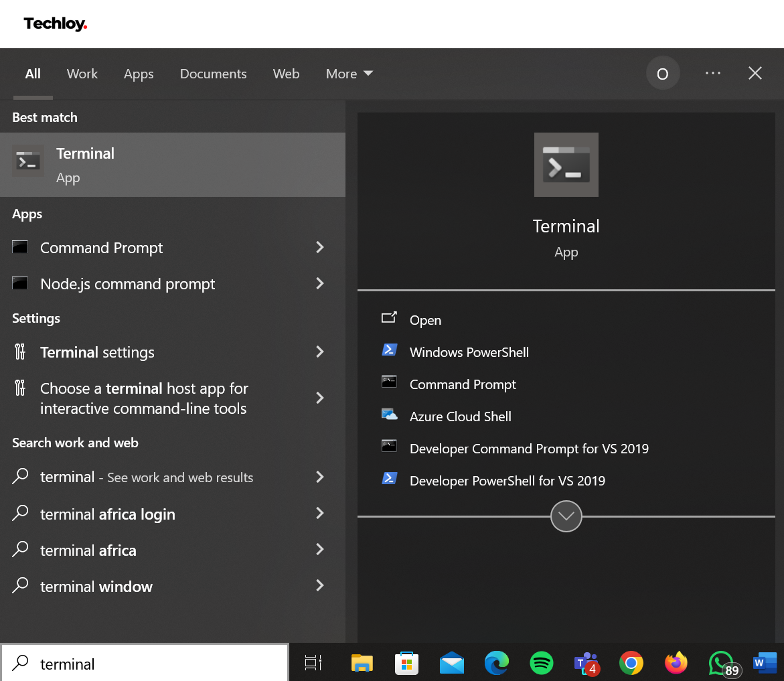Open the Terminal best match result
784x681 pixels.
click(x=173, y=165)
